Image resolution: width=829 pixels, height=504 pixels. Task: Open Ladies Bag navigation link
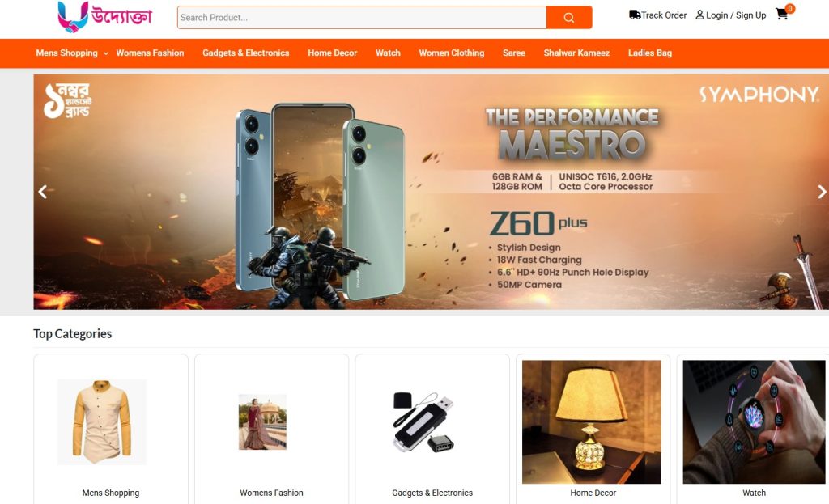[650, 53]
